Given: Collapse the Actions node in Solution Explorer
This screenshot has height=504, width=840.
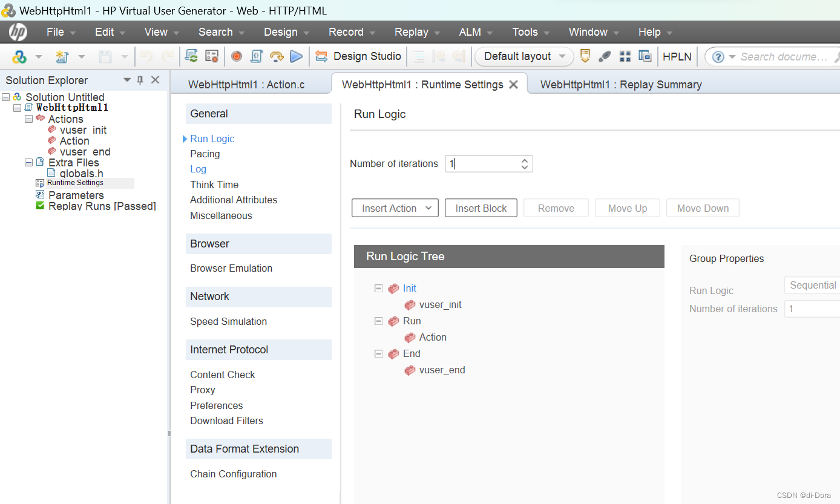Looking at the screenshot, I should pyautogui.click(x=28, y=119).
